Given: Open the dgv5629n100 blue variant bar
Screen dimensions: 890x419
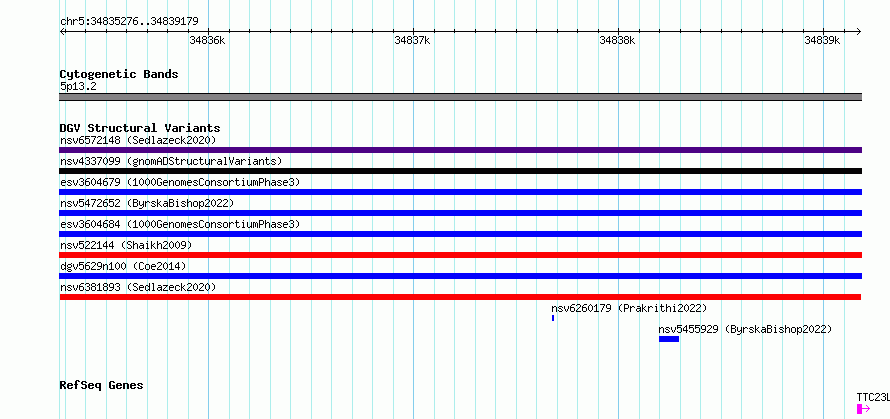Looking at the screenshot, I should (x=460, y=276).
